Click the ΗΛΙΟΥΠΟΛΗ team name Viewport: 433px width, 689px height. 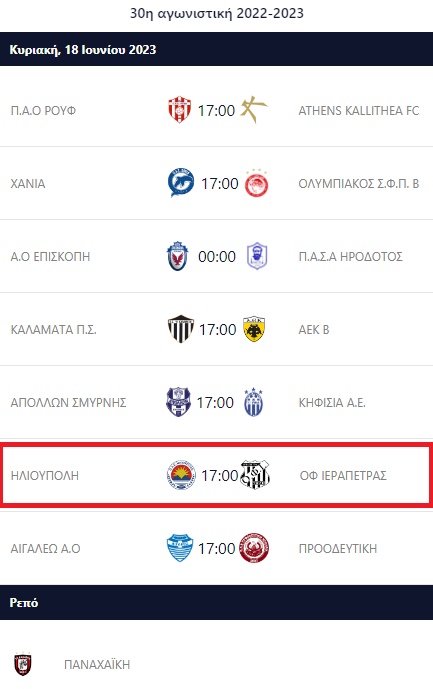tap(45, 475)
